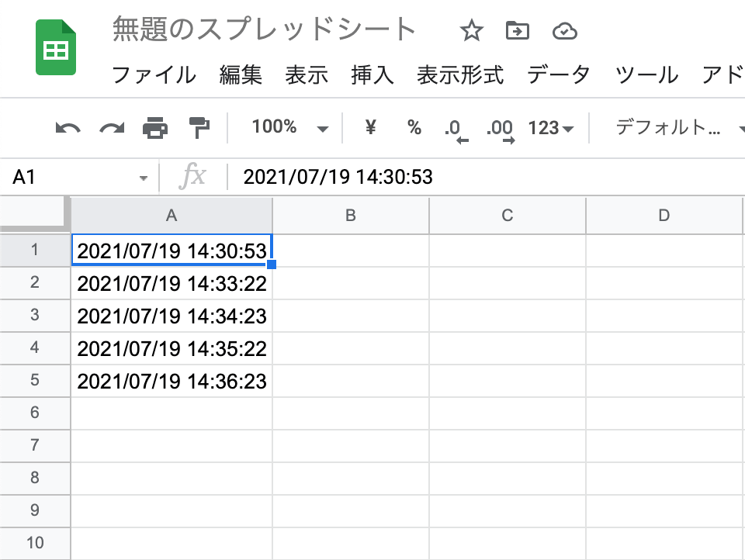
Task: Open the 挿入 menu
Action: click(x=372, y=74)
